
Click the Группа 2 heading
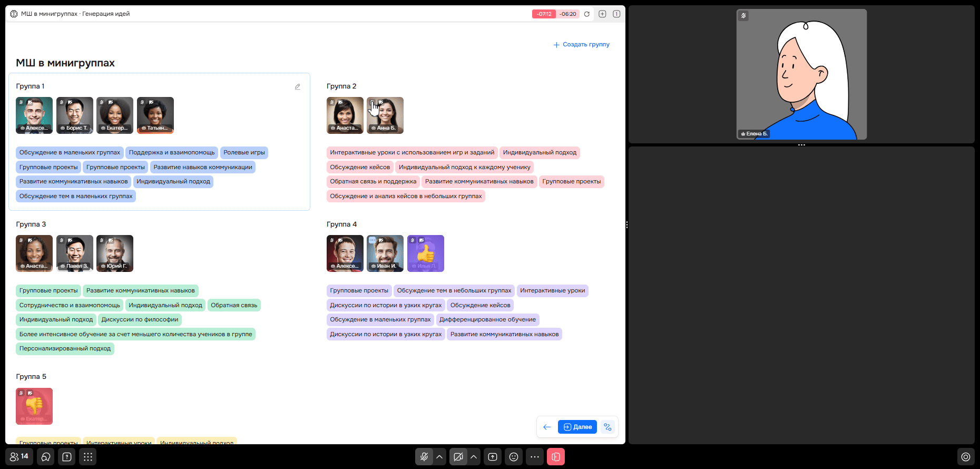pyautogui.click(x=341, y=86)
